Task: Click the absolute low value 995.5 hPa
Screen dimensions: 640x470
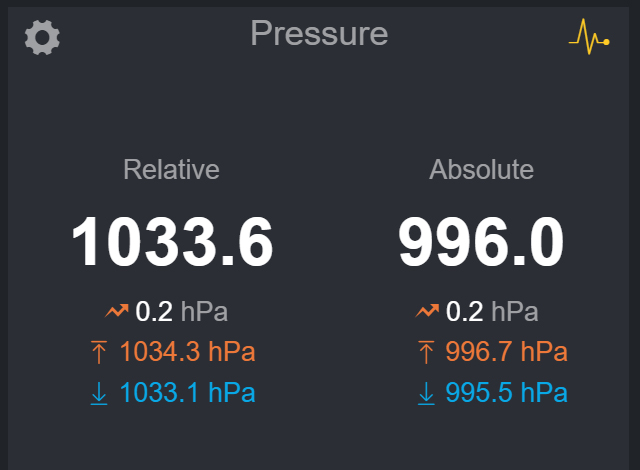Action: coord(507,393)
